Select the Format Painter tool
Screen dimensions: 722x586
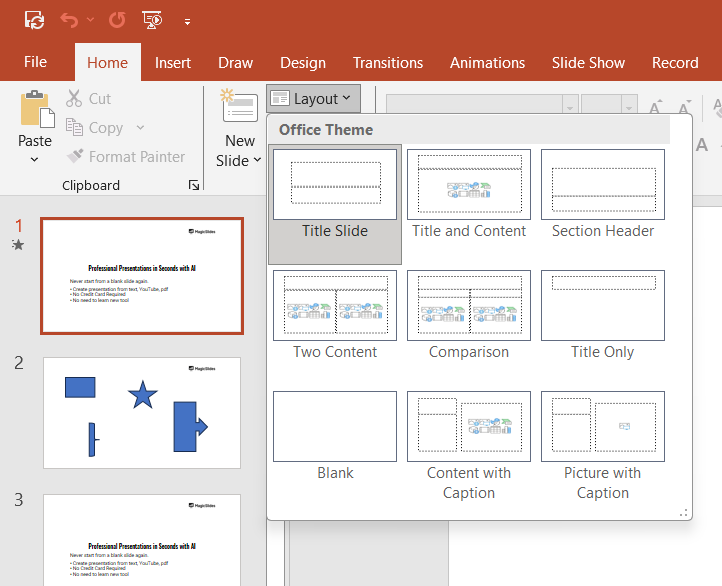point(125,157)
